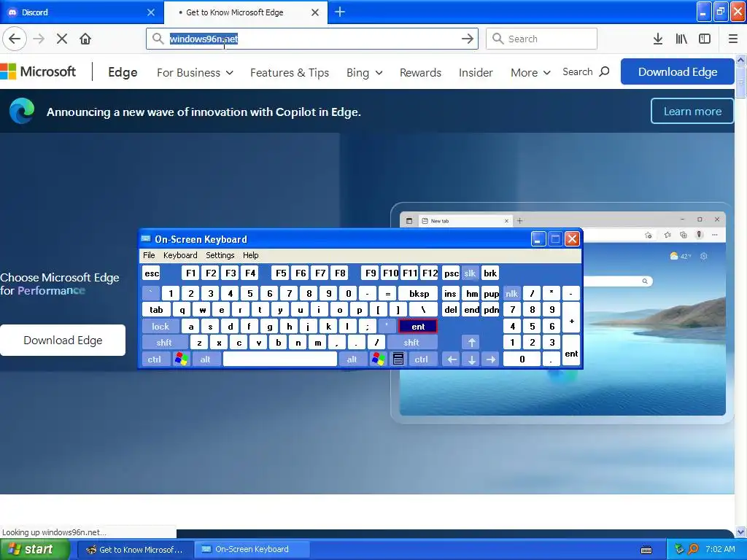The image size is (747, 560).
Task: Toggle the slk scroll lock key
Action: pyautogui.click(x=470, y=273)
